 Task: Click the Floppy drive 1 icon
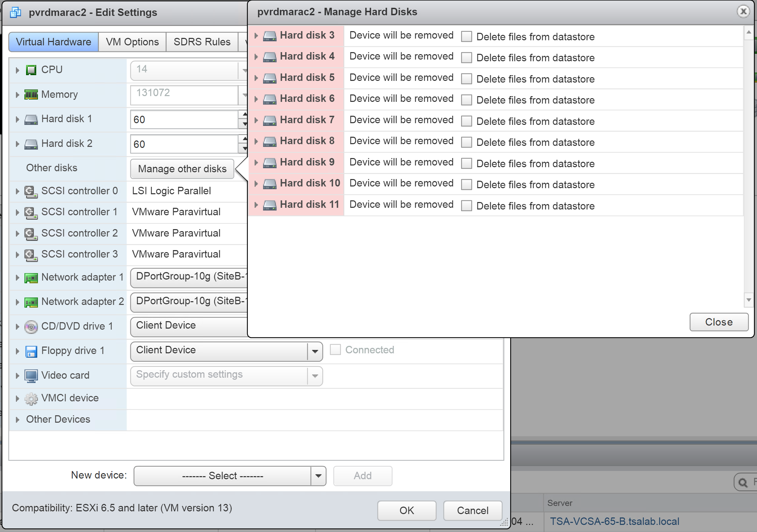[x=31, y=351]
